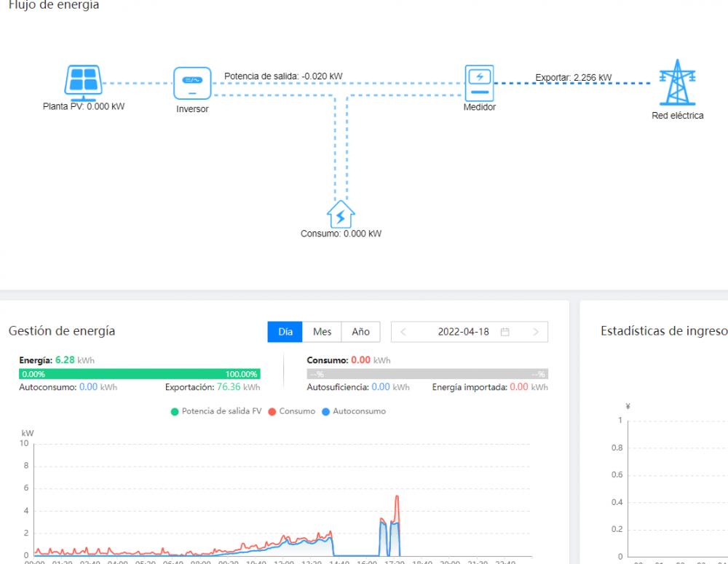Go to previous day with left arrow
Viewport: 728px width, 564px height.
[x=403, y=332]
